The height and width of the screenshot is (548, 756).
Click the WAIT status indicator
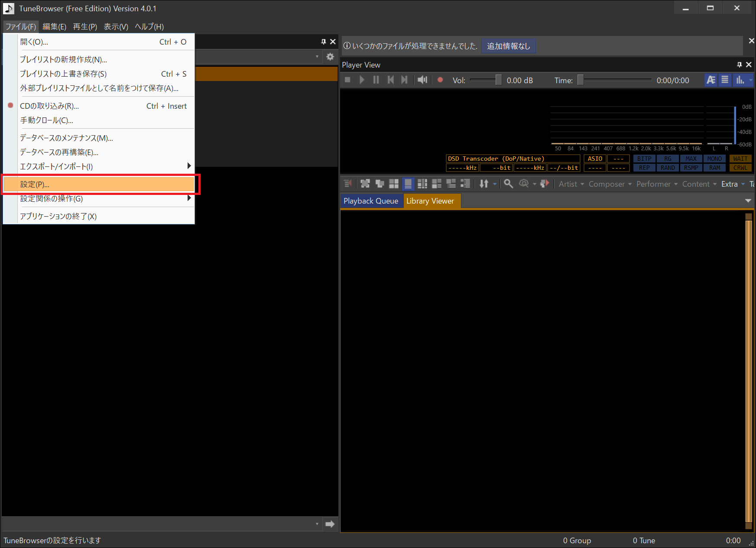coord(740,159)
